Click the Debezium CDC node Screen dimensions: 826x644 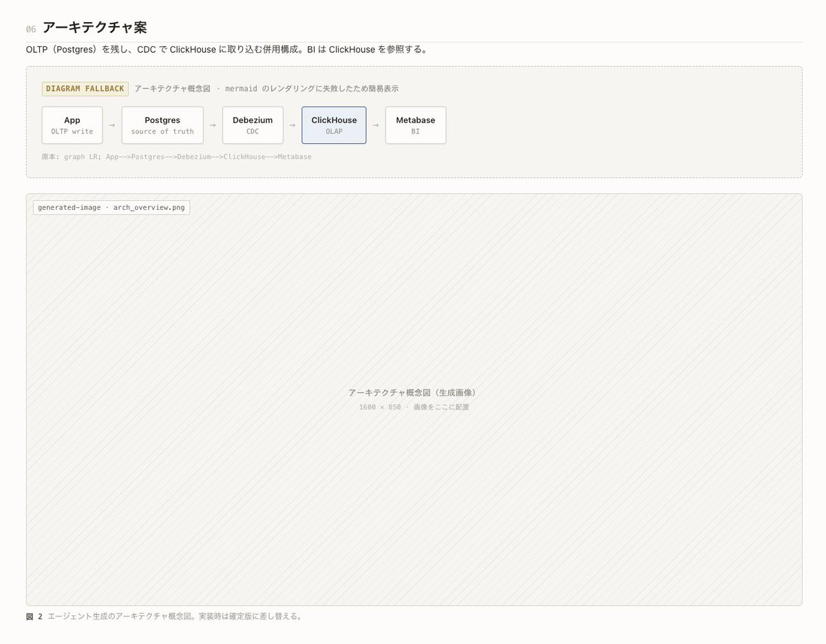253,125
